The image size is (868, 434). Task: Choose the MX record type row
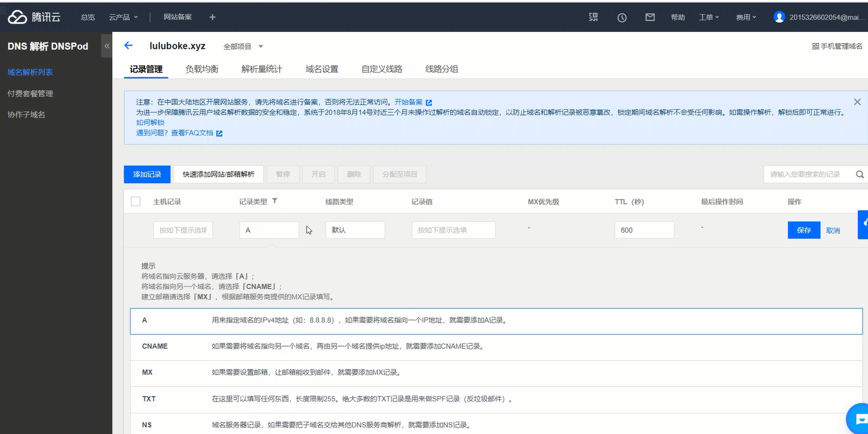496,373
